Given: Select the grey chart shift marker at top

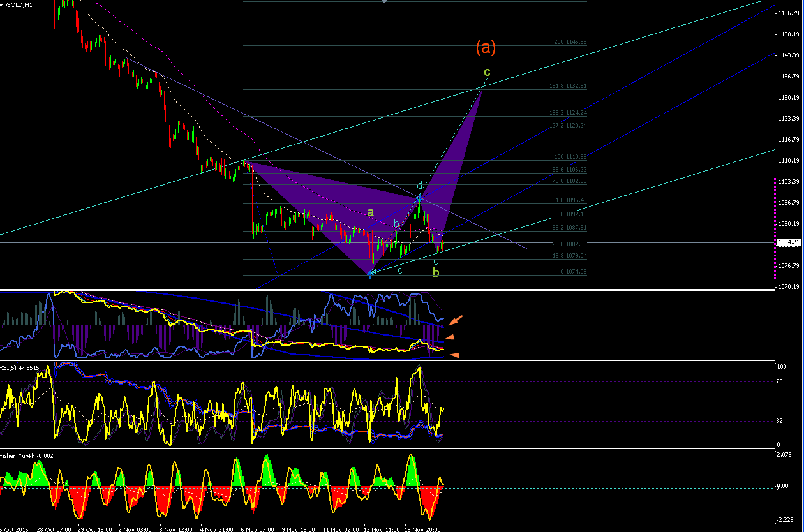Looking at the screenshot, I should pos(384,2).
